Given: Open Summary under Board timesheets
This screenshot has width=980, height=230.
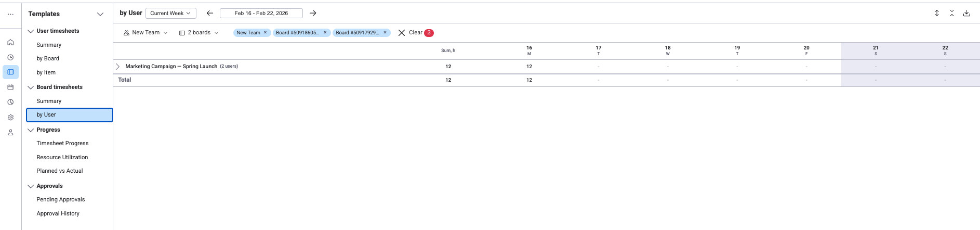Looking at the screenshot, I should point(49,101).
